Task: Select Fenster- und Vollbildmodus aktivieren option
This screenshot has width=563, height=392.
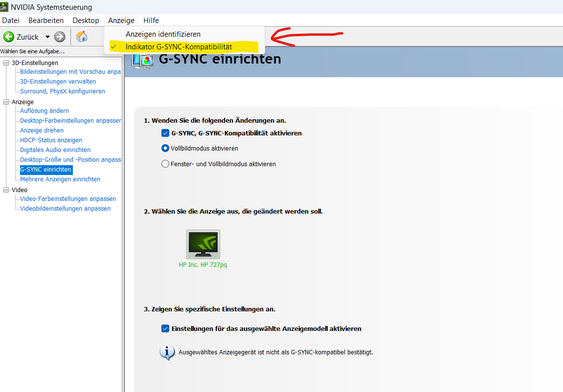Action: pyautogui.click(x=165, y=164)
